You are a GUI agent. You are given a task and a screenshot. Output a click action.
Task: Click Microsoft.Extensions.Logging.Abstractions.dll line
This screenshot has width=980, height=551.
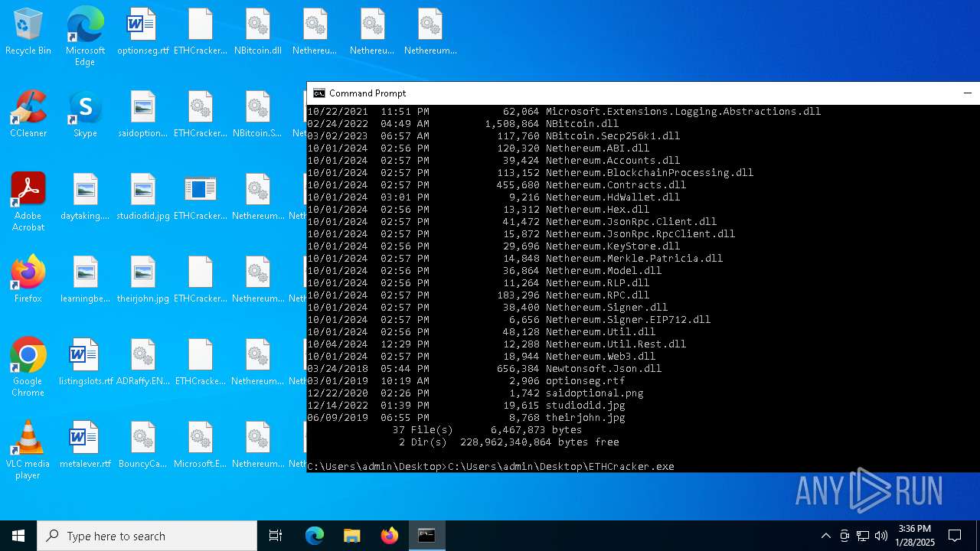(563, 112)
